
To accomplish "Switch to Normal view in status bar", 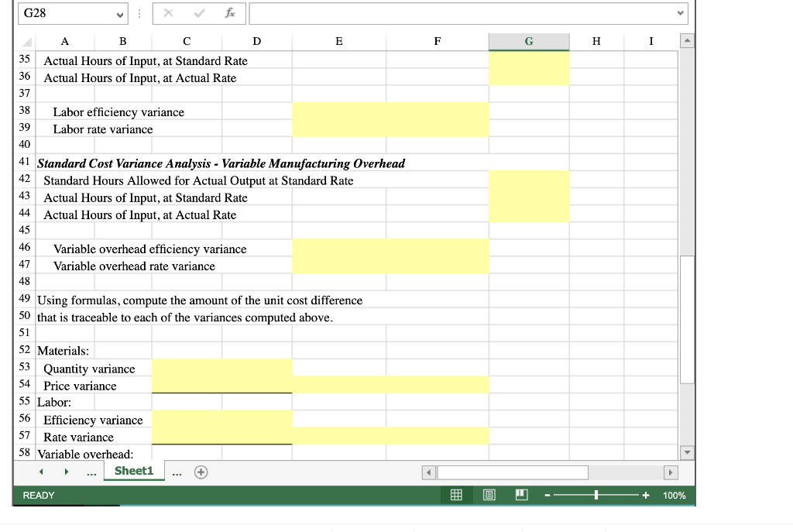I will coord(455,495).
